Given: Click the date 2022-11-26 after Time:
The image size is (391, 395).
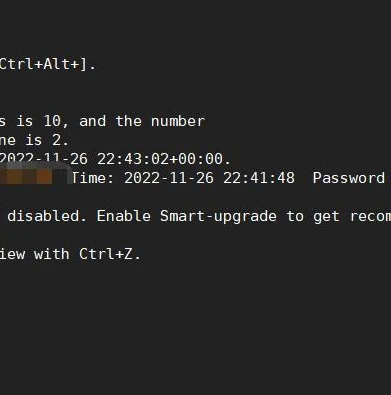Looking at the screenshot, I should tap(169, 178).
